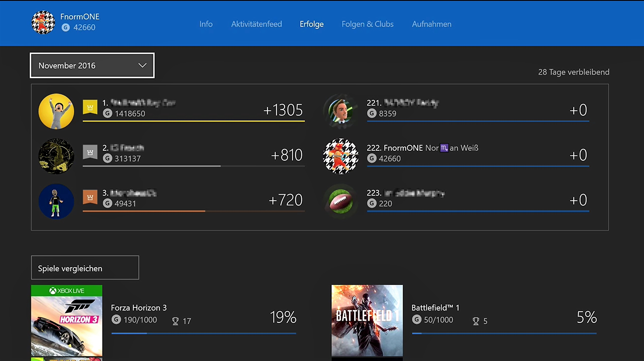644x361 pixels.
Task: Click the yellow progress bar of rank 1
Action: pyautogui.click(x=194, y=121)
